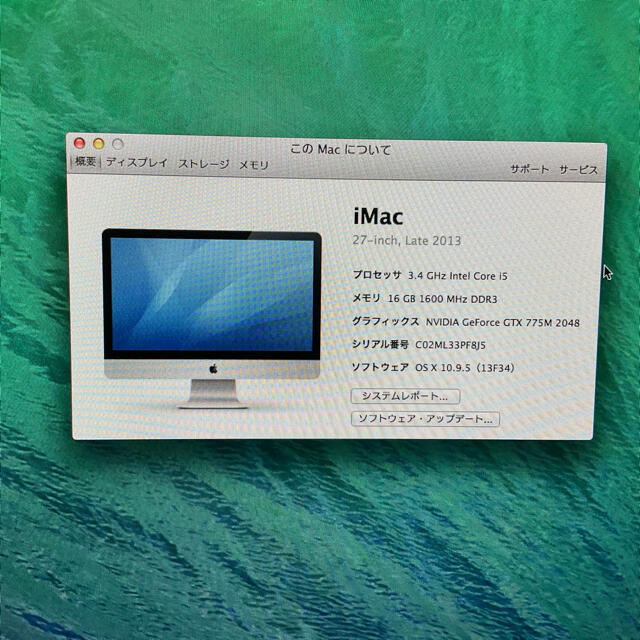The image size is (640, 640).
Task: Click graphics value NVIDIA GeForce GTX 775M
Action: tap(489, 322)
